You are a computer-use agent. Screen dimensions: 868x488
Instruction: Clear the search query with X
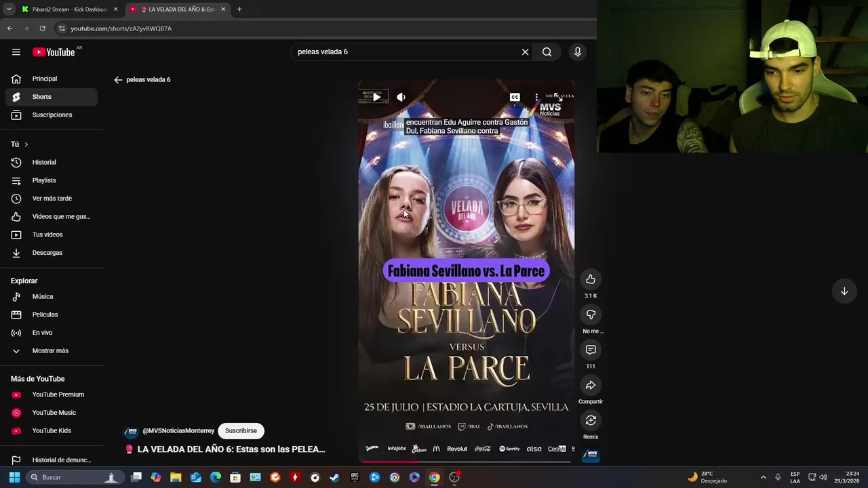pos(525,52)
